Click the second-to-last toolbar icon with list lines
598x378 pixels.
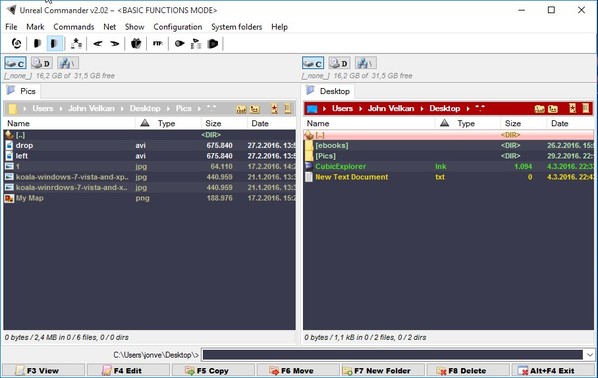coord(196,43)
